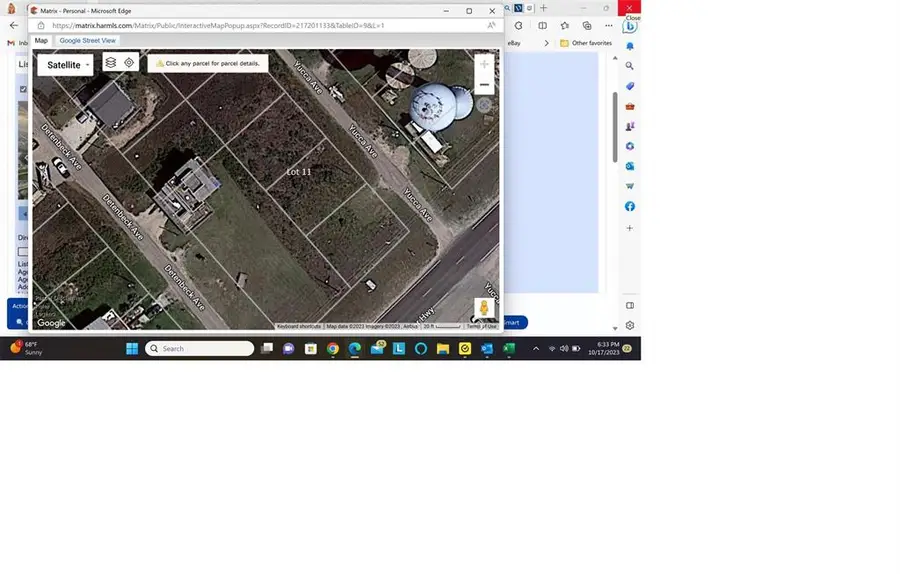Click the Edge sidebar search icon
This screenshot has height=574, width=900.
tap(630, 66)
